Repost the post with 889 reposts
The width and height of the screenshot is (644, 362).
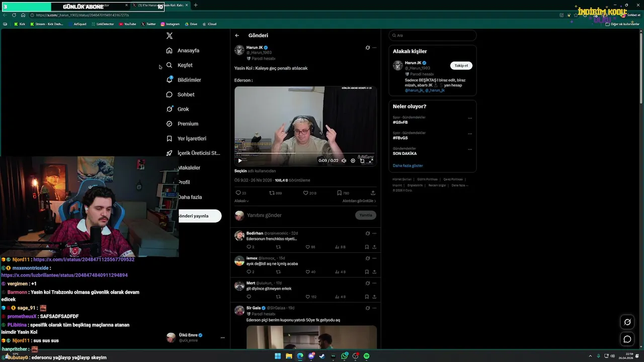[275, 193]
